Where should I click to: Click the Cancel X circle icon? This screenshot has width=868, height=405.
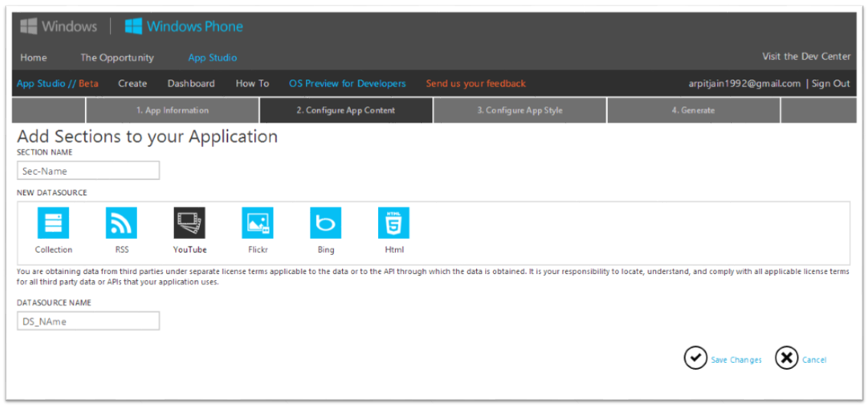(x=787, y=358)
